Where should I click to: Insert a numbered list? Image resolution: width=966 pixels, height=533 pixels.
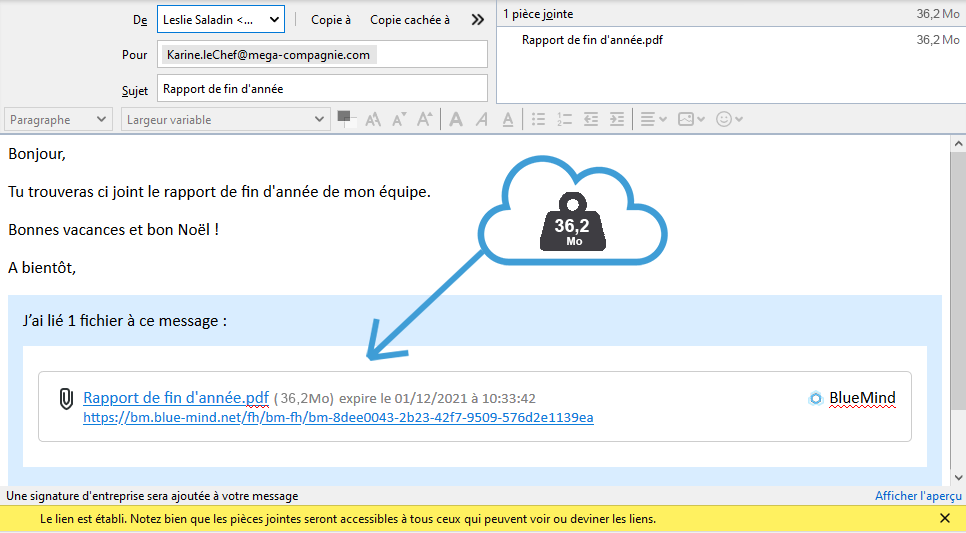[x=565, y=119]
